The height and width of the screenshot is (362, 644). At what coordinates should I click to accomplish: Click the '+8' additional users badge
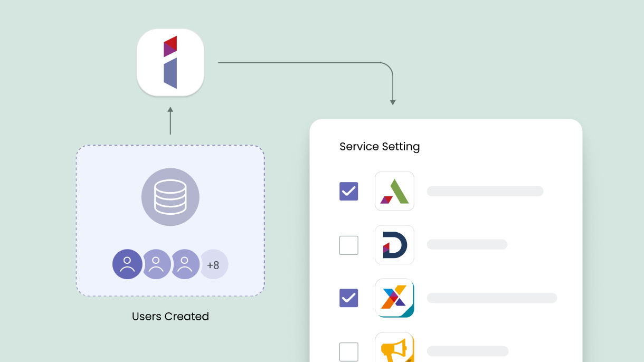coord(214,264)
